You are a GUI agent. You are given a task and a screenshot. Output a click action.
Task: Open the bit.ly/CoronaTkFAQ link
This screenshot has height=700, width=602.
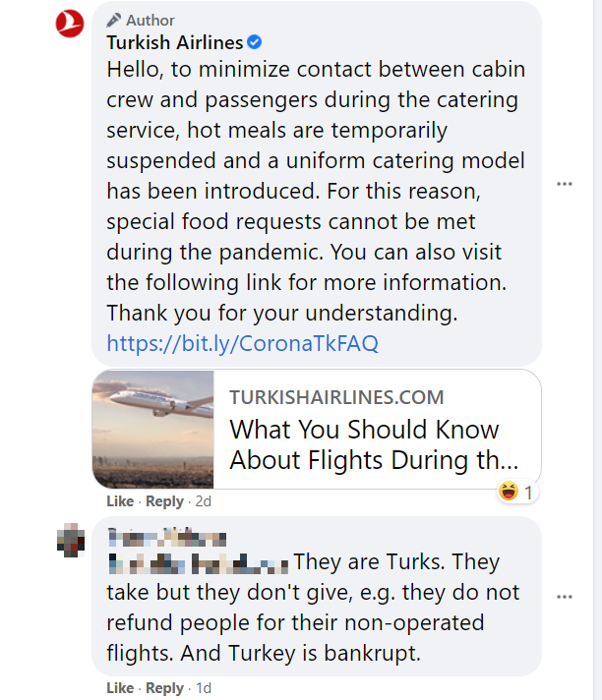(242, 343)
